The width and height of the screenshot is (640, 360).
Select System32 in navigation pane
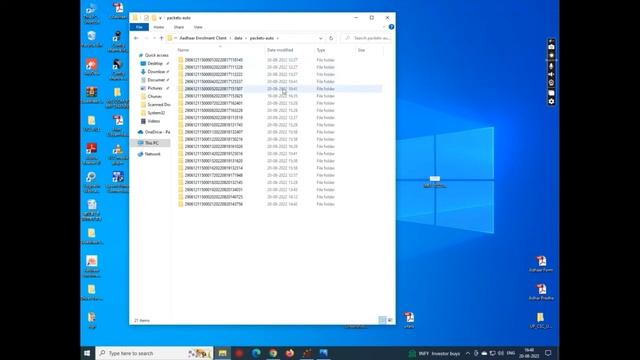point(153,113)
